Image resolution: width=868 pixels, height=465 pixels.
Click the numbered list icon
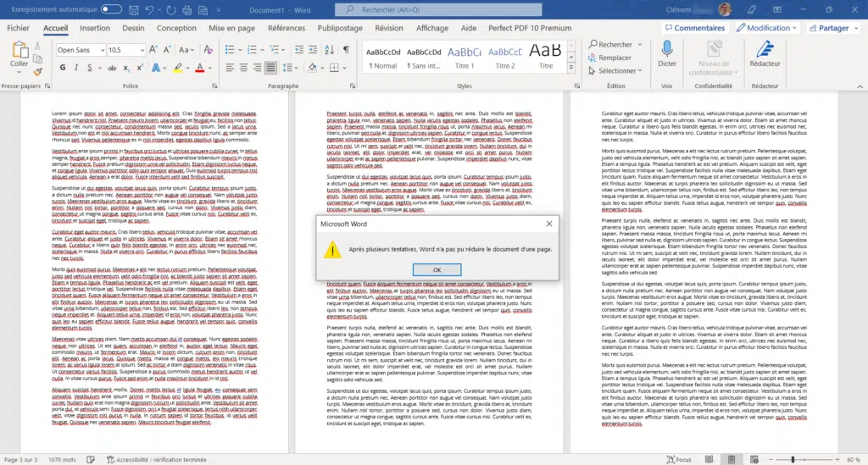point(252,50)
